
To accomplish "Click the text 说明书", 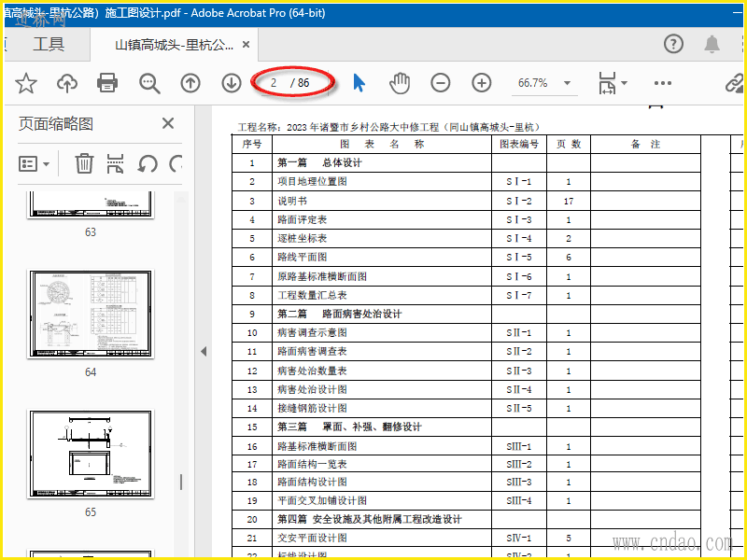I will click(x=292, y=201).
